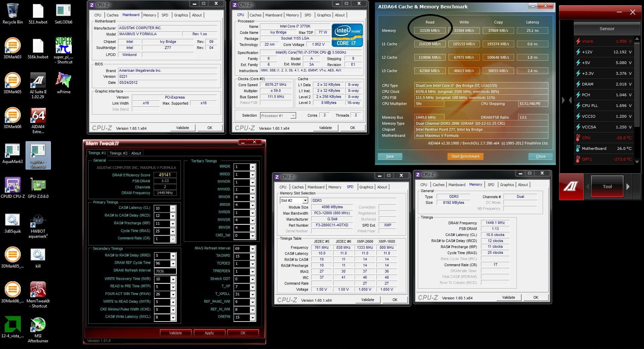Click the Memory Read 32339 MB/s result
644x349 pixels.
[x=430, y=31]
